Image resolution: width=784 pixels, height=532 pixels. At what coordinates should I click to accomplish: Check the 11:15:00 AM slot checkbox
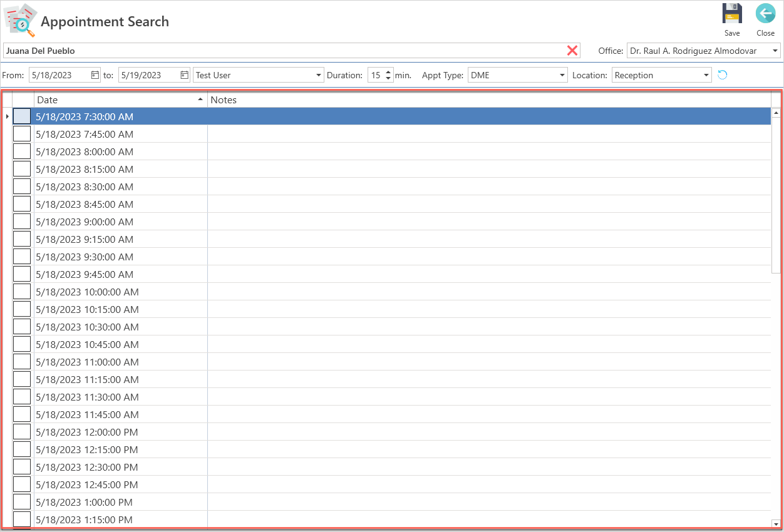click(22, 379)
